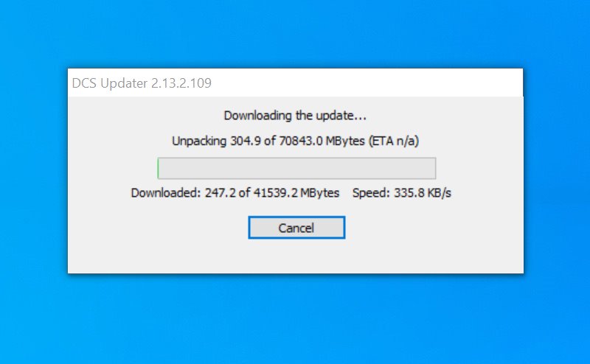Click the empty download progress bar

pos(296,168)
